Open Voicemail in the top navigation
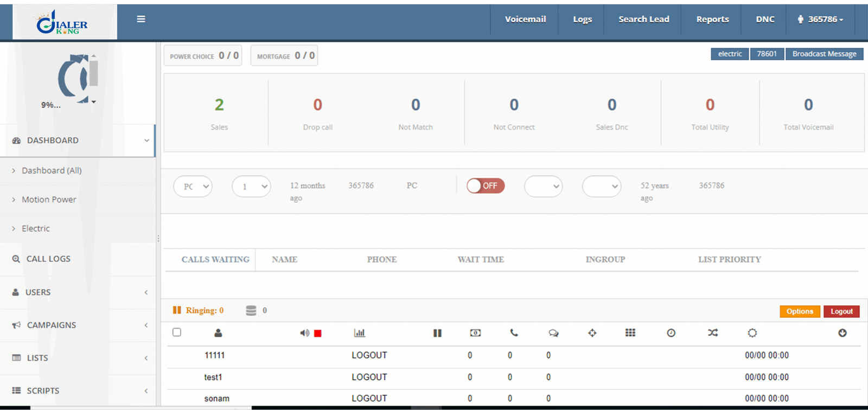This screenshot has height=410, width=868. tap(525, 20)
